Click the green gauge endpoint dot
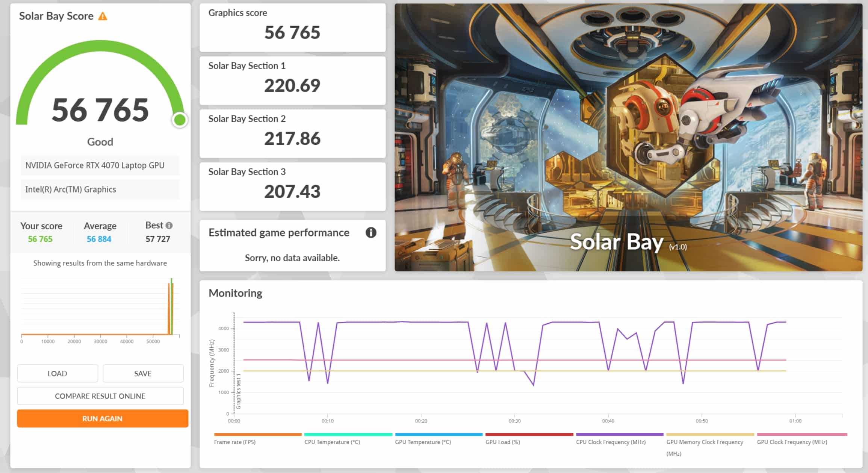 180,120
